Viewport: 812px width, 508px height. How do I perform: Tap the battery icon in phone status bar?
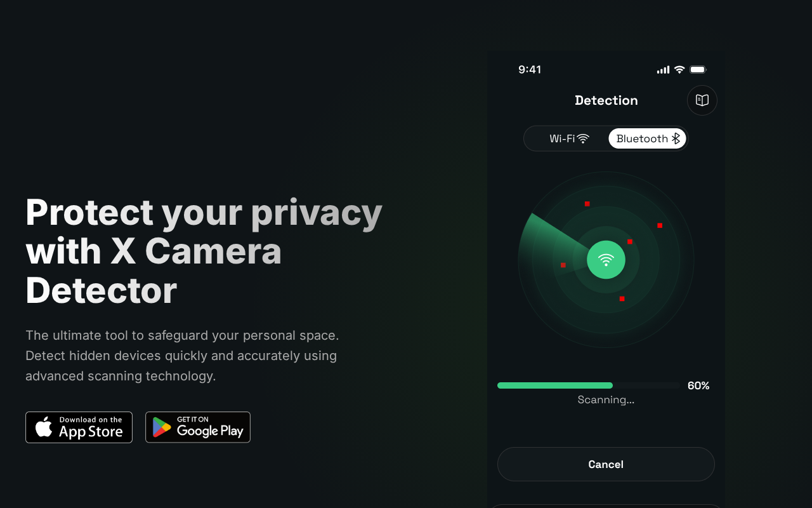(x=698, y=69)
